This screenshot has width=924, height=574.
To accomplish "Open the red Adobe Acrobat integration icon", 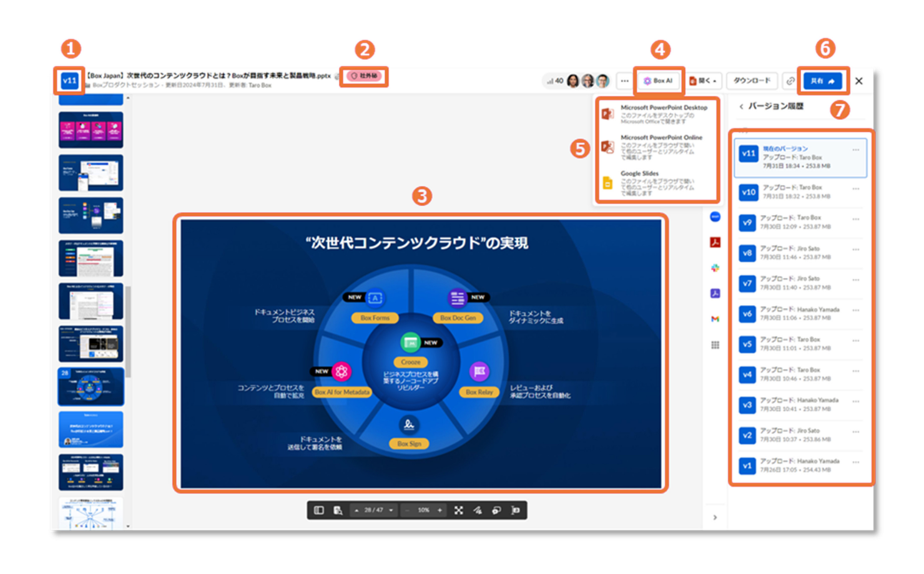I will (715, 242).
